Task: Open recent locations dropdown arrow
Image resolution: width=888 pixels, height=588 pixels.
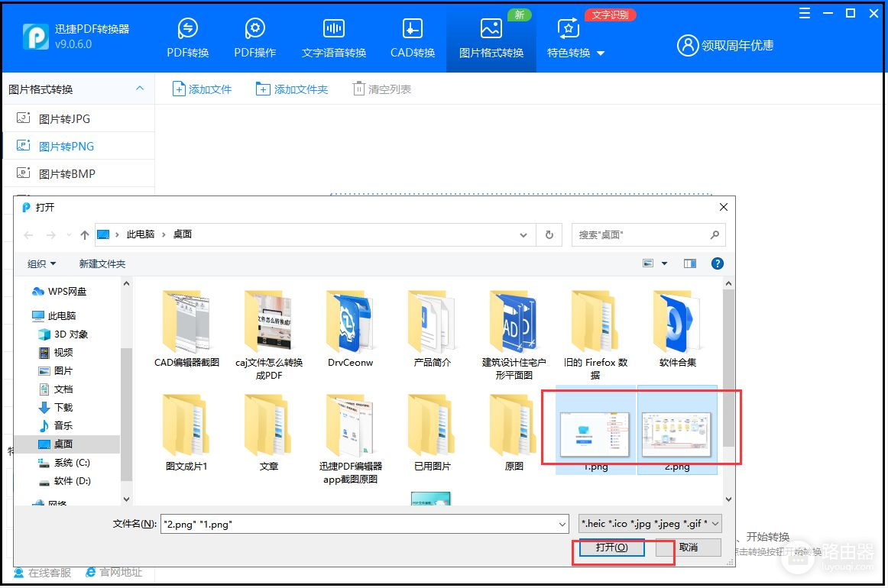Action: pyautogui.click(x=69, y=235)
